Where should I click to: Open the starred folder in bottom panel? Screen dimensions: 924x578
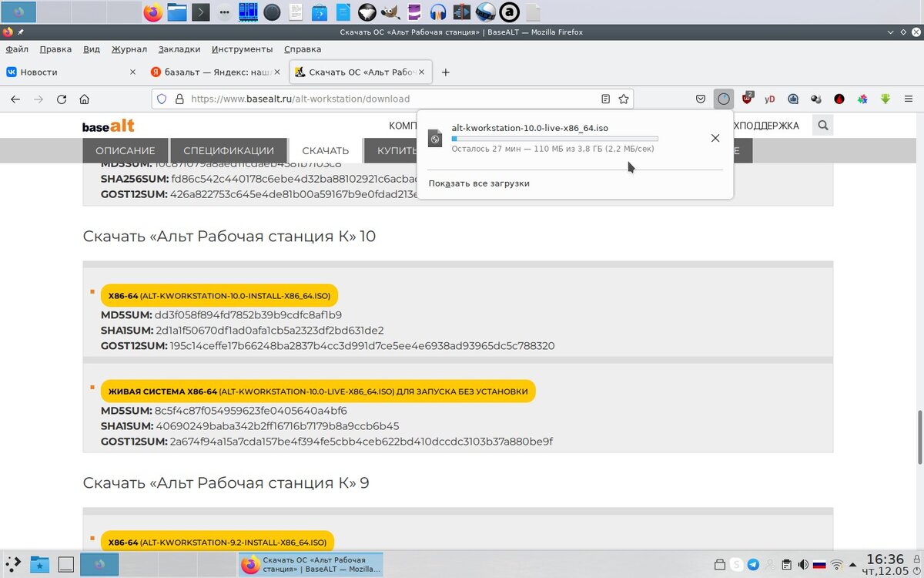[39, 564]
